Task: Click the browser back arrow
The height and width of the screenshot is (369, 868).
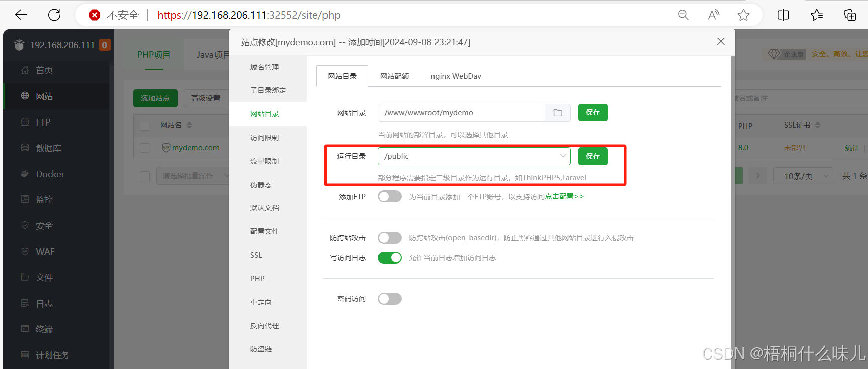Action: [x=21, y=15]
